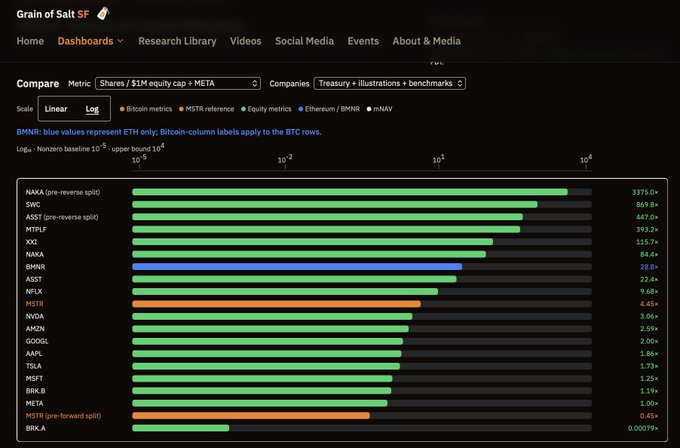Navigate to Videos

245,41
